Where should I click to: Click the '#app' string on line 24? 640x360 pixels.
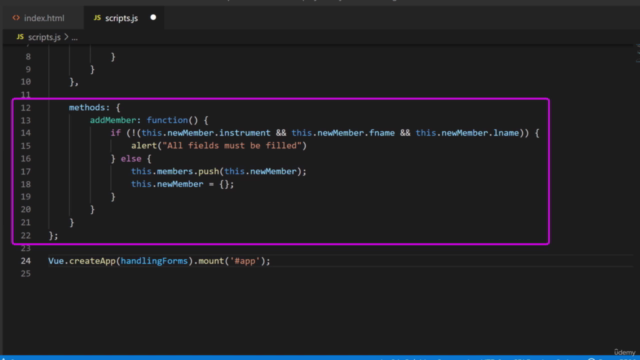tap(245, 261)
